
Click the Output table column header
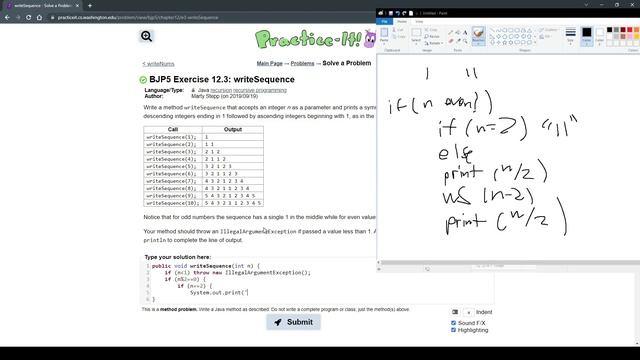click(233, 129)
